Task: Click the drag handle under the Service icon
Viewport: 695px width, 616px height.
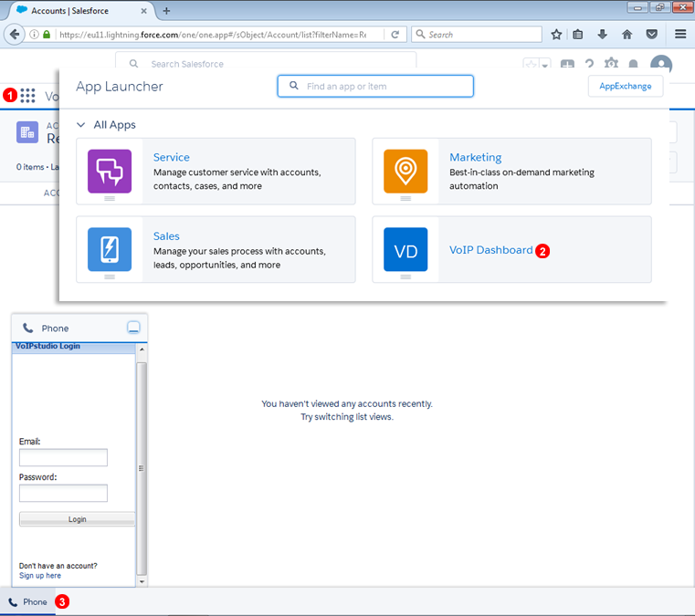Action: (x=110, y=198)
